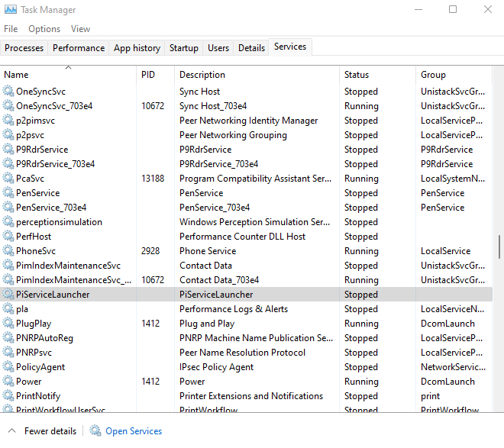Switch to the Details tab
The height and width of the screenshot is (448, 504).
[251, 48]
